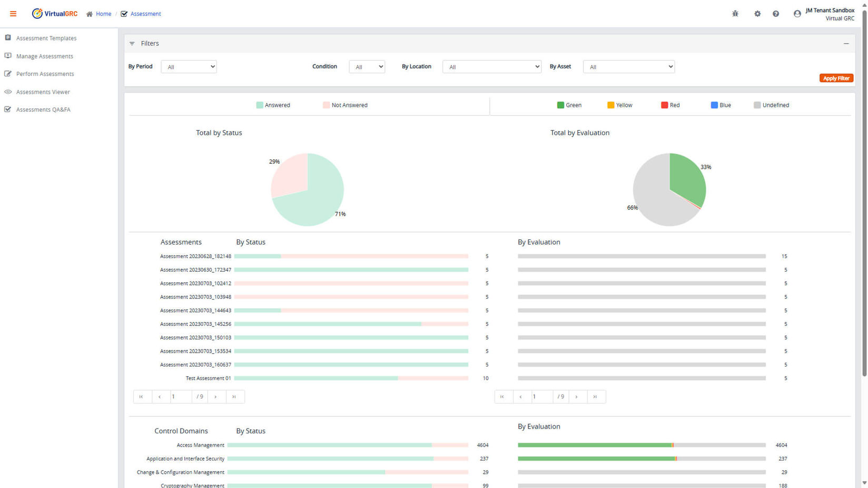Click the Access Management domain label

click(x=201, y=445)
